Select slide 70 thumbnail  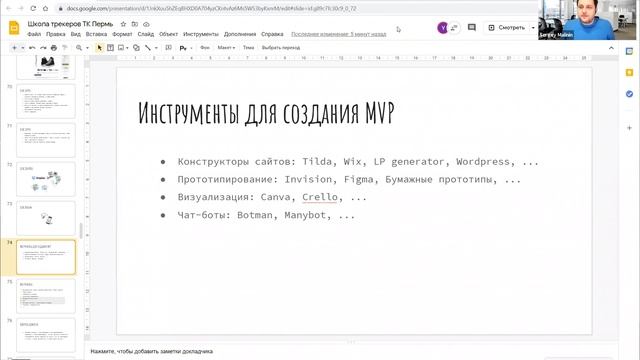[x=46, y=101]
